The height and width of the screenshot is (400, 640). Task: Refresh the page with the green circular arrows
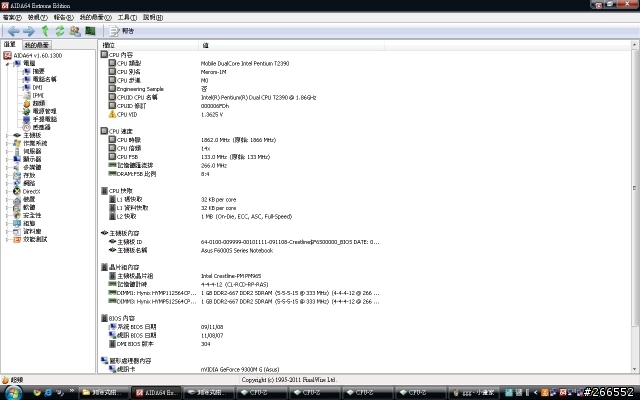tap(60, 31)
